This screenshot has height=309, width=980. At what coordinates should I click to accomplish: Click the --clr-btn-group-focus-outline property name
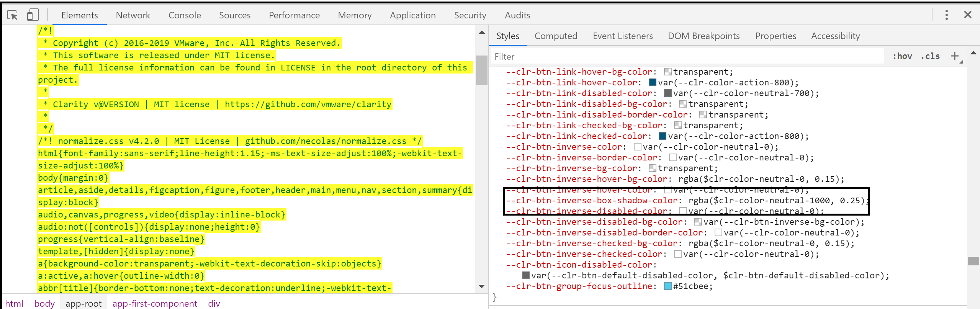[579, 286]
